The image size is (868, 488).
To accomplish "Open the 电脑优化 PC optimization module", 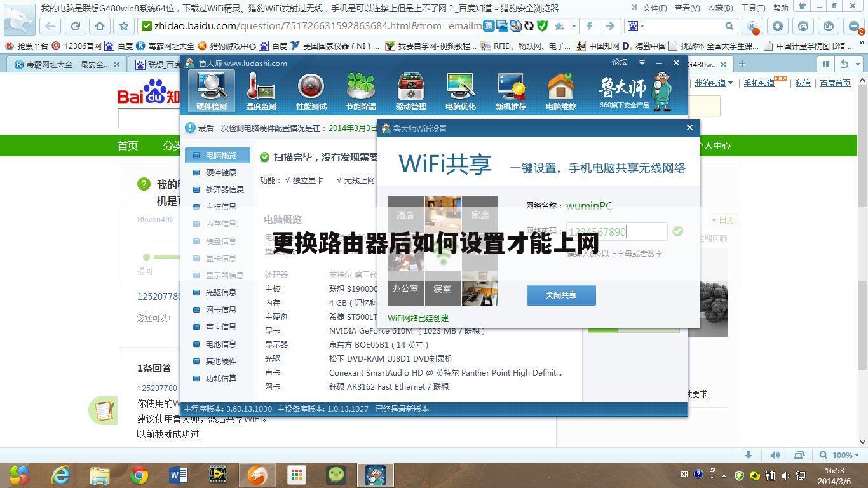I will pyautogui.click(x=461, y=91).
